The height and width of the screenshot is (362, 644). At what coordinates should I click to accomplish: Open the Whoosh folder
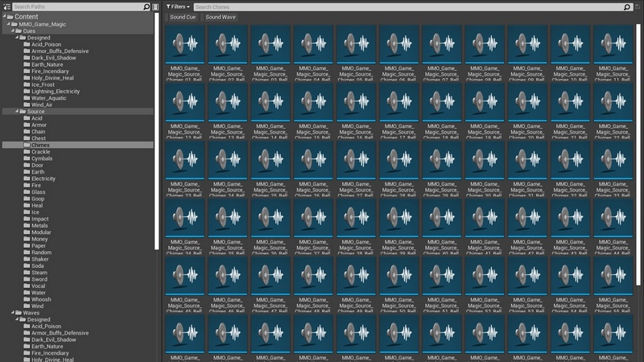tap(43, 298)
